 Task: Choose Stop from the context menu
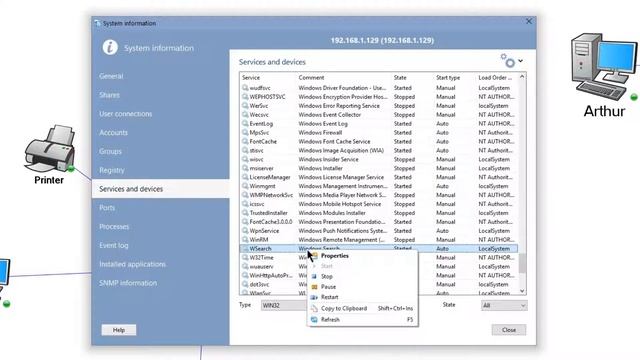click(x=362, y=276)
